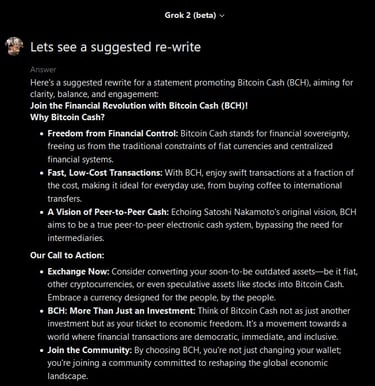Screen dimensions: 375x386
Task: Click the gray 'Answer' label
Action: [43, 70]
